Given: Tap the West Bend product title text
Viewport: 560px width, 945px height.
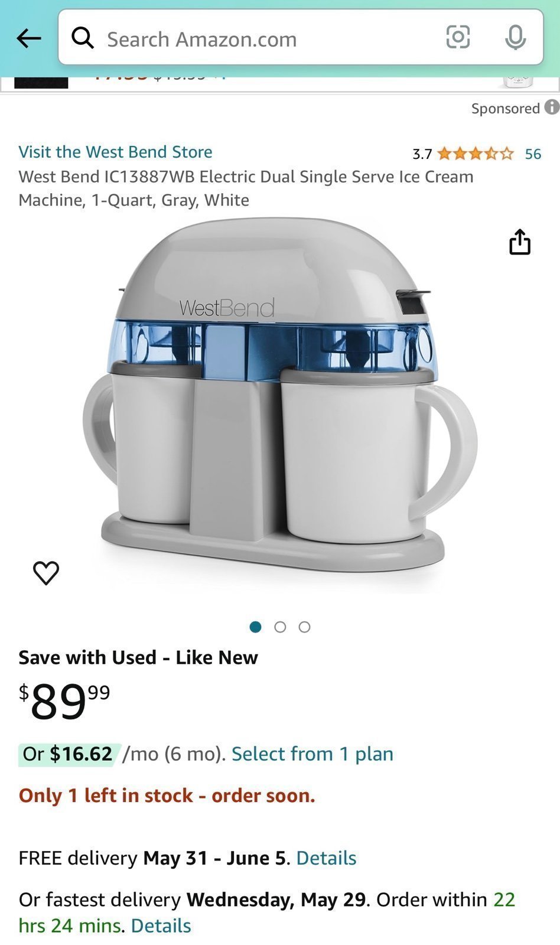Looking at the screenshot, I should tap(246, 188).
